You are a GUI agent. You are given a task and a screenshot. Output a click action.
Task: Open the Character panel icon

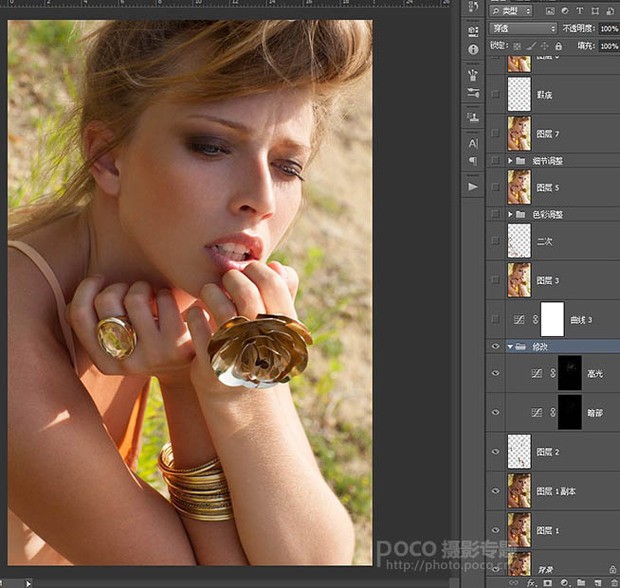tap(473, 143)
